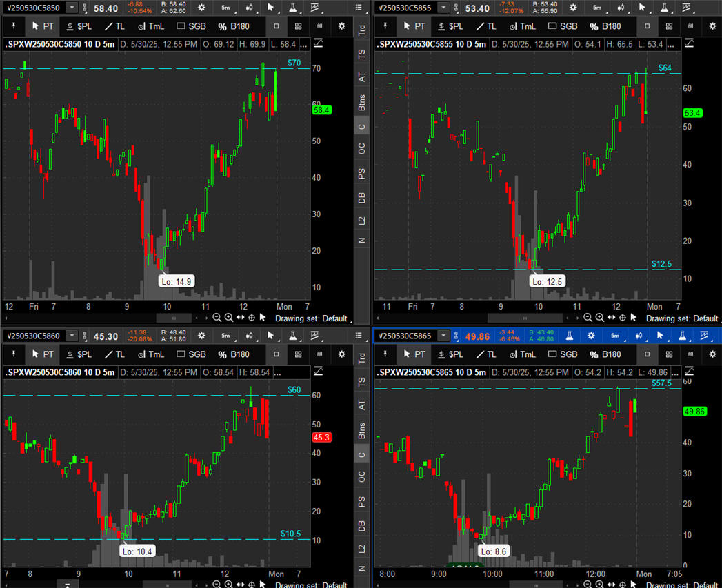This screenshot has width=722, height=588.
Task: Click horizontal scrollbar thumb under C5855 chart
Action: [x=525, y=318]
